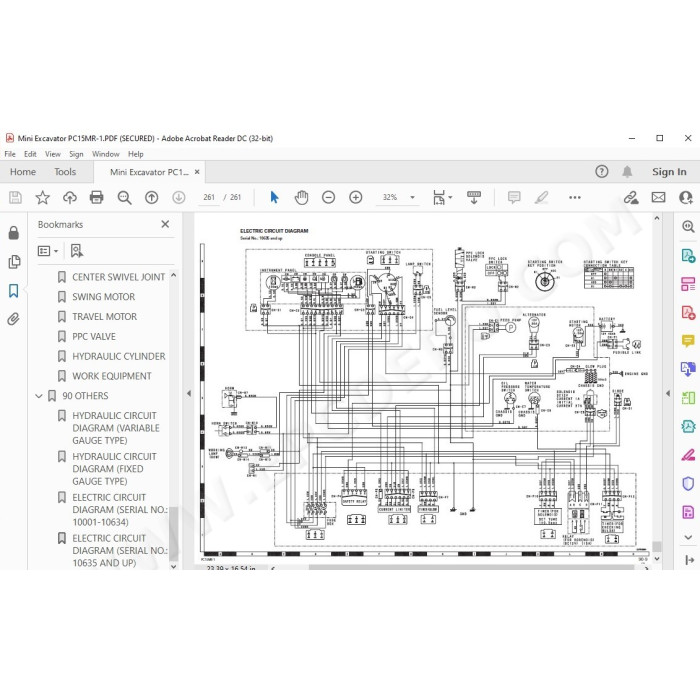
Task: Select the highlighter pen tool
Action: coord(541,197)
